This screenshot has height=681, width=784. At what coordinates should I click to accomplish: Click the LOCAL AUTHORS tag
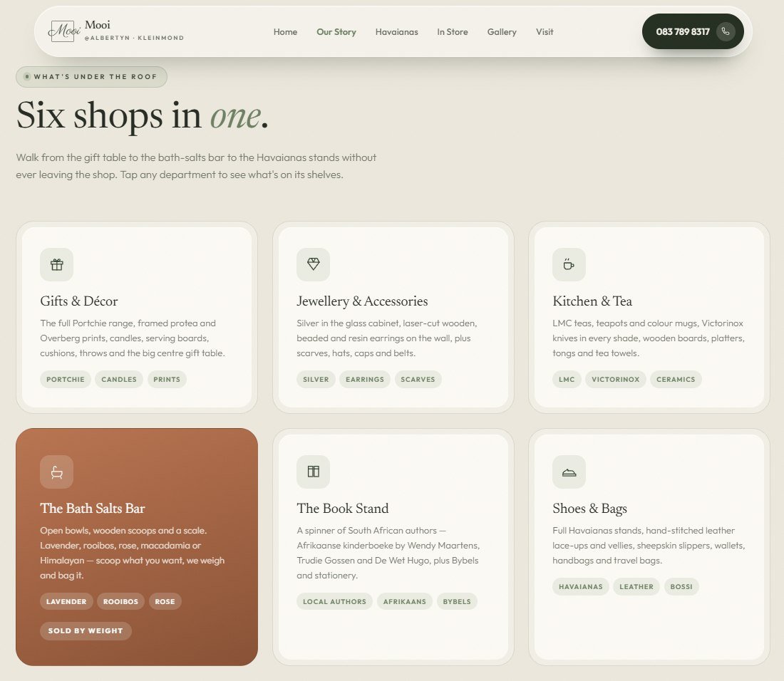[x=334, y=601]
